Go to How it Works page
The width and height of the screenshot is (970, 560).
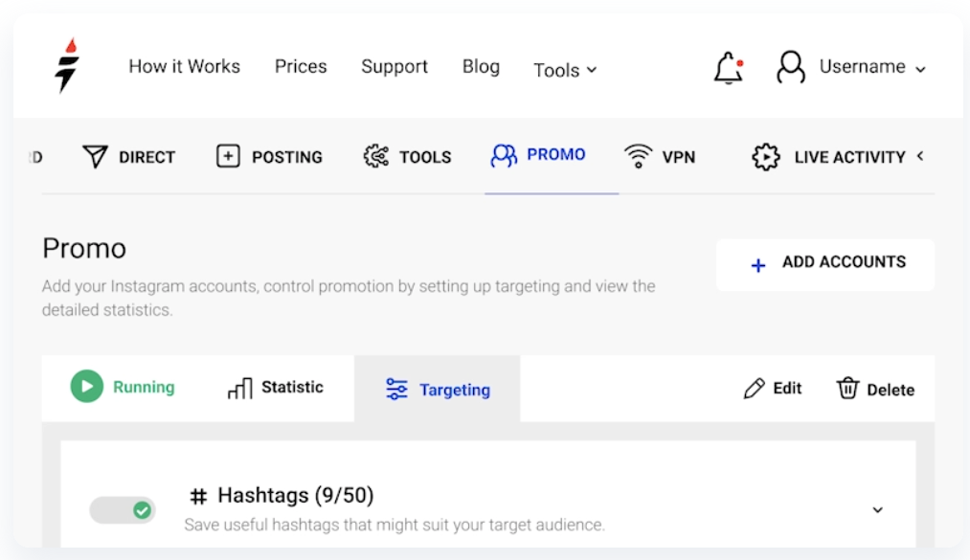point(185,66)
